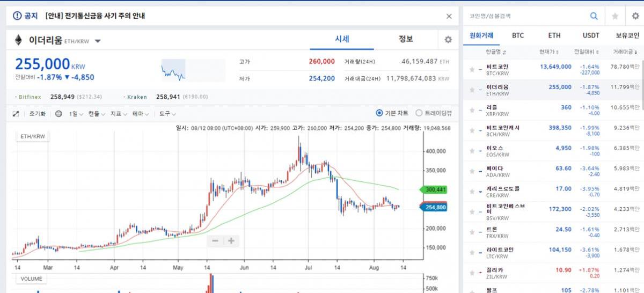Sort coin list by 전일대비

pos(587,52)
